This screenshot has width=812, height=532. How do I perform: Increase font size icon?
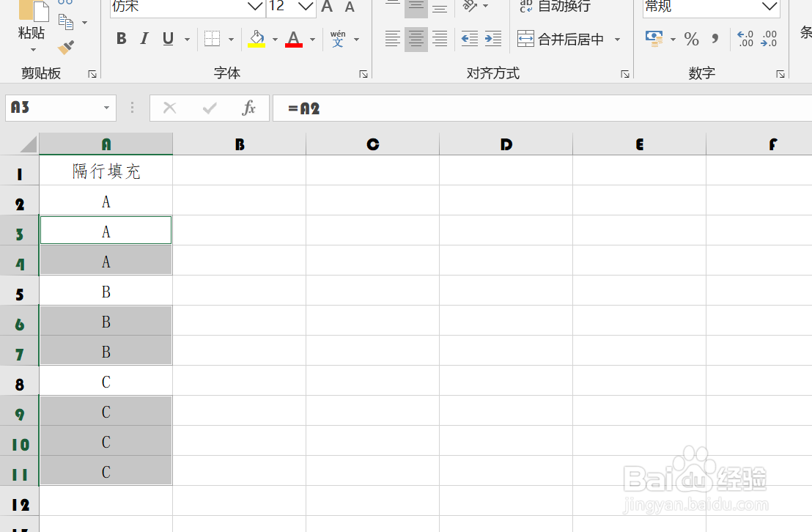[327, 7]
